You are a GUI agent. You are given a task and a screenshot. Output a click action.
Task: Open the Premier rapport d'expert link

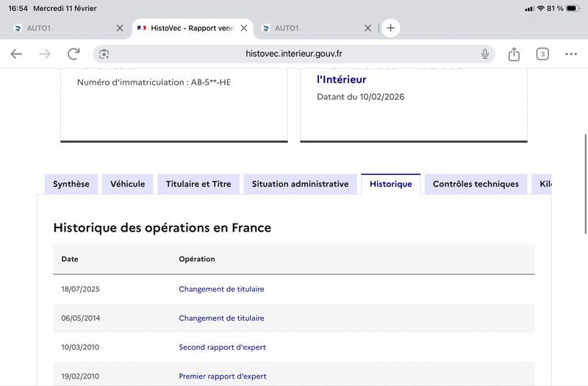point(223,376)
